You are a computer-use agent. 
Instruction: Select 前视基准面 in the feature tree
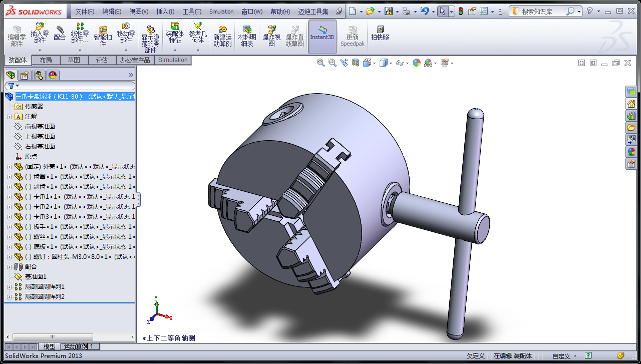pos(40,127)
